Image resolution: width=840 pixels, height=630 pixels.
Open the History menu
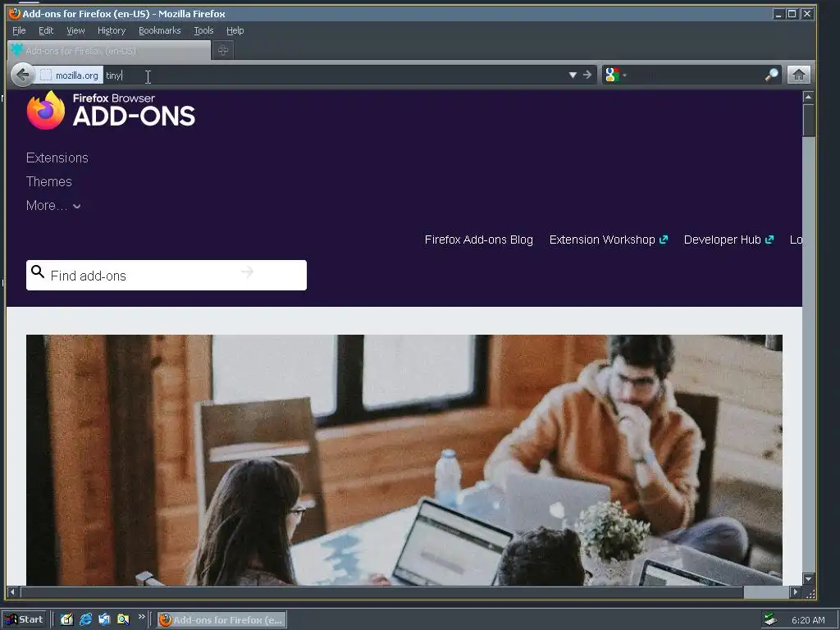pos(112,30)
